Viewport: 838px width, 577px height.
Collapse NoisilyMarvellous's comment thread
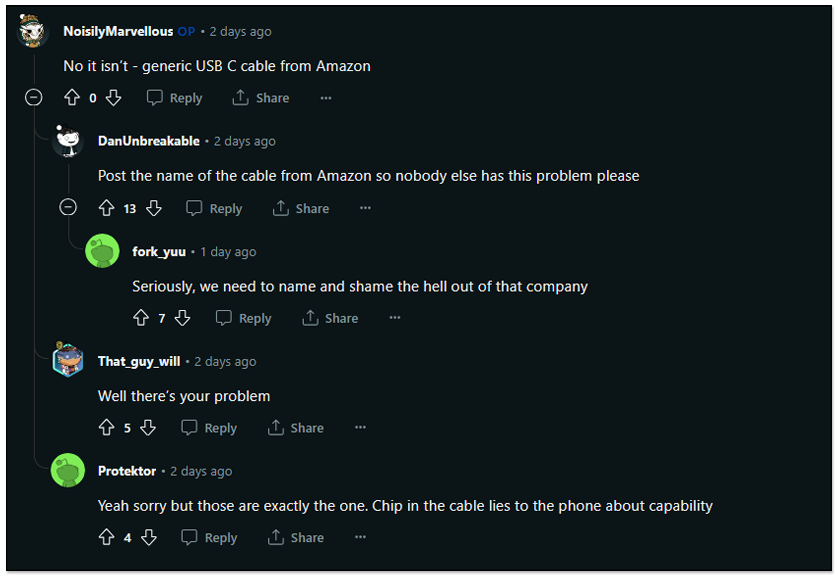[x=34, y=98]
